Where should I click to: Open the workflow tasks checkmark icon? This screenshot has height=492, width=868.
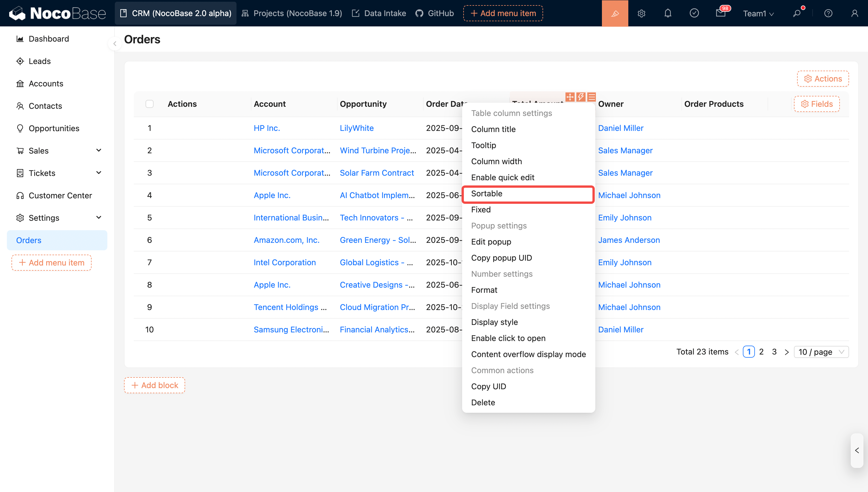point(694,13)
